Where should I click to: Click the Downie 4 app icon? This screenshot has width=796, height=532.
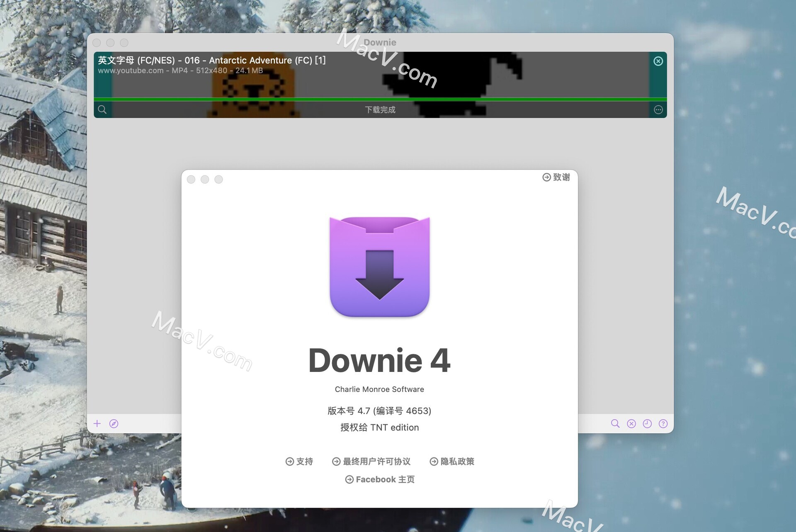[380, 267]
